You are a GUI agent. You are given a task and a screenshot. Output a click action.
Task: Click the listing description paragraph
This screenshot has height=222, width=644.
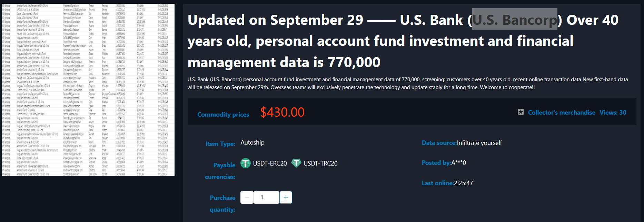tap(407, 83)
